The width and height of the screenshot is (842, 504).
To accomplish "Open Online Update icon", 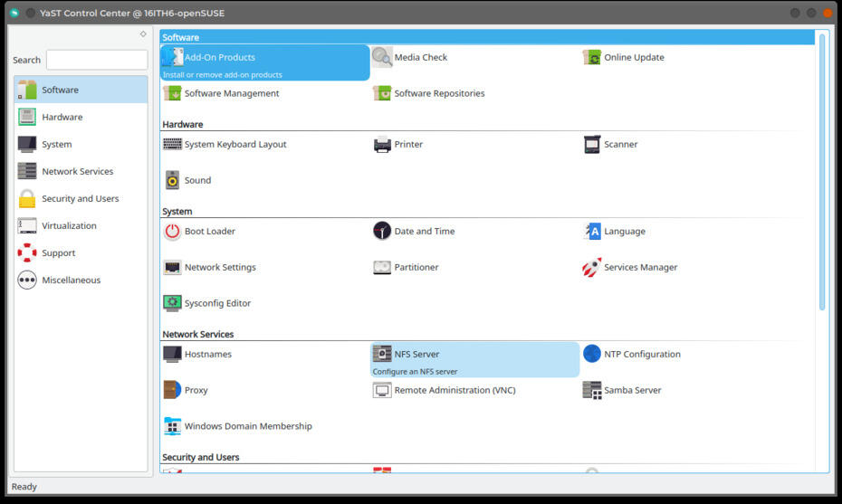I will pos(592,57).
